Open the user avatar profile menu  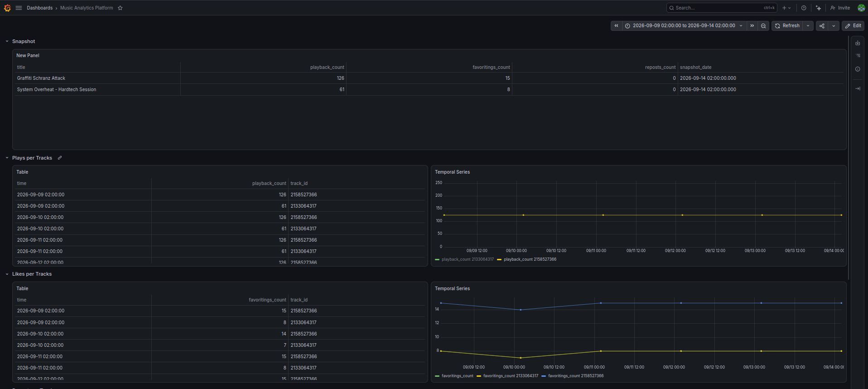[x=861, y=8]
